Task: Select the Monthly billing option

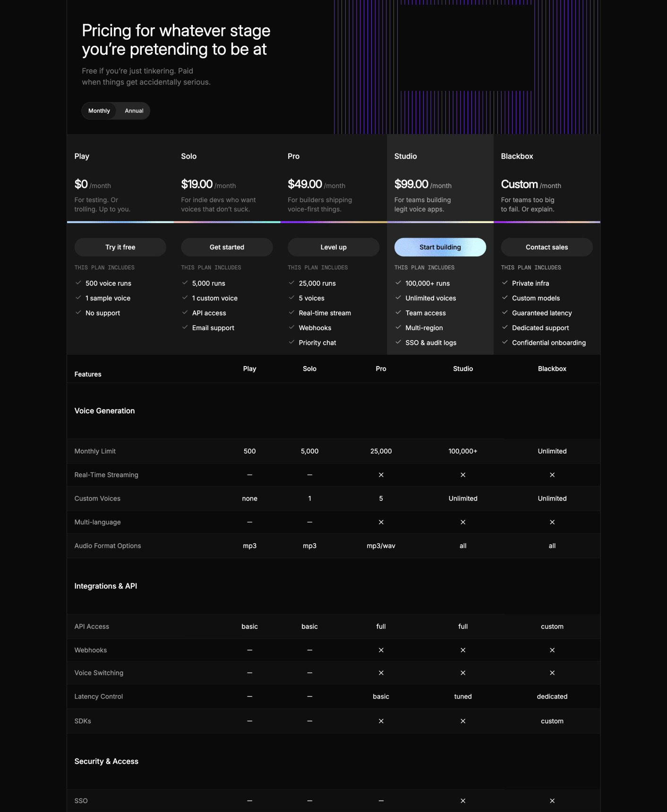Action: 99,111
